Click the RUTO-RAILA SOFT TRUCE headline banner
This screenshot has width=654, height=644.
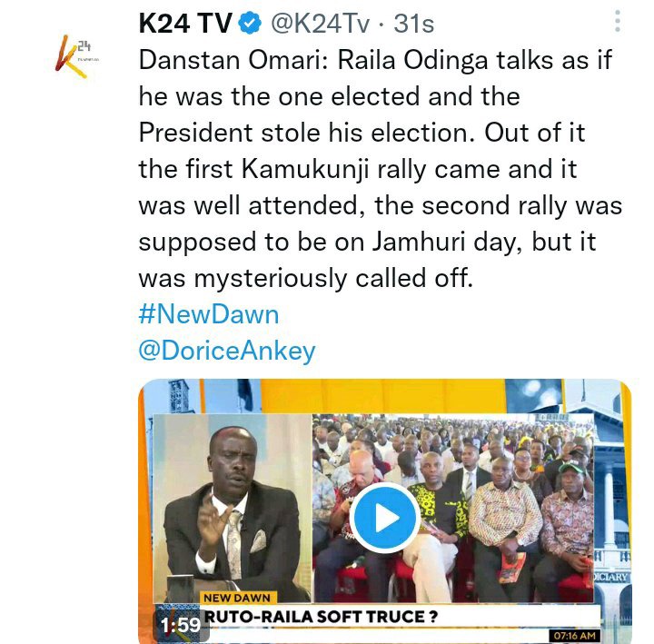click(x=321, y=617)
